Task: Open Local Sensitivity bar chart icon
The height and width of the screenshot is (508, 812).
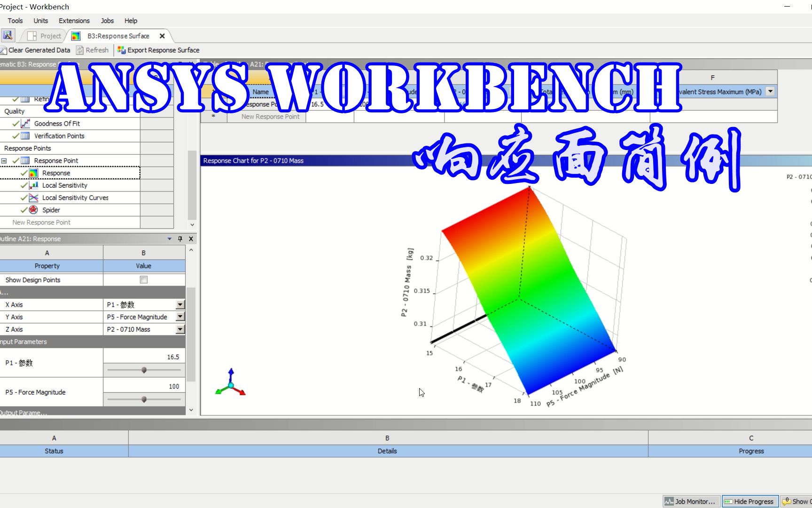Action: click(x=33, y=185)
